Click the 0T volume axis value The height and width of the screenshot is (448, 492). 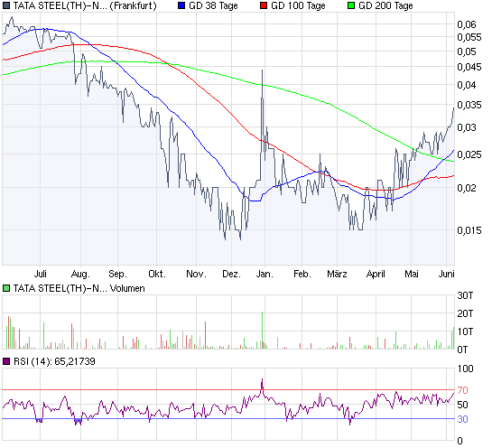pyautogui.click(x=462, y=350)
